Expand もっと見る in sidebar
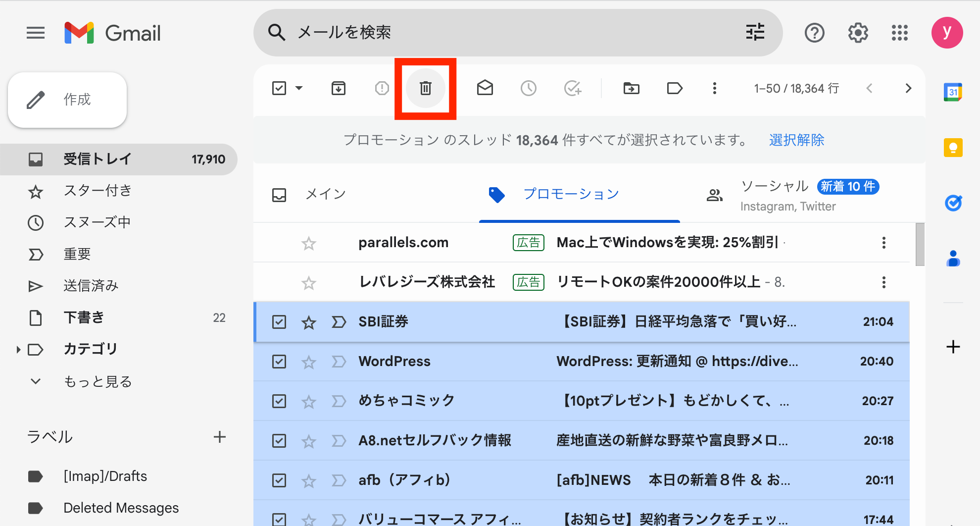Viewport: 980px width, 526px height. click(x=98, y=381)
